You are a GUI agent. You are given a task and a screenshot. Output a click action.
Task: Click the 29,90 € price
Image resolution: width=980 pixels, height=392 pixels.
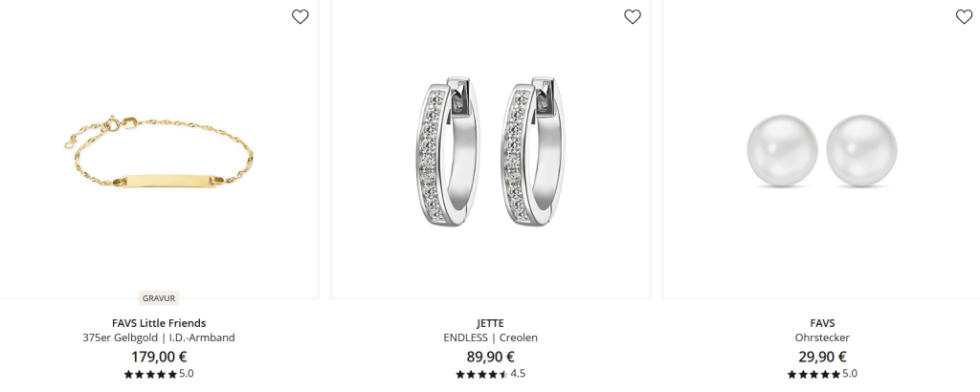[822, 357]
